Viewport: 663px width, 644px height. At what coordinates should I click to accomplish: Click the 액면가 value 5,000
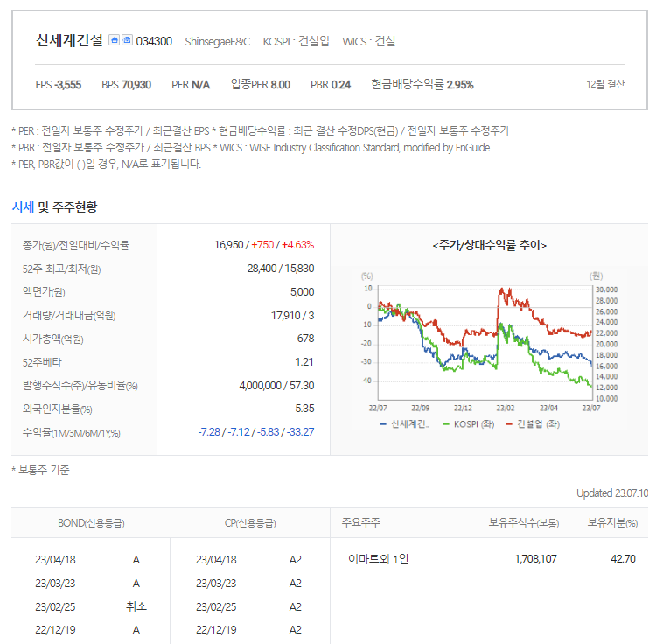coord(303,292)
